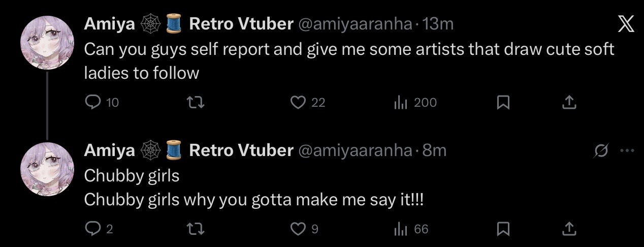Viewport: 644px width, 247px height.
Task: View analytics showing 200 views
Action: click(415, 103)
